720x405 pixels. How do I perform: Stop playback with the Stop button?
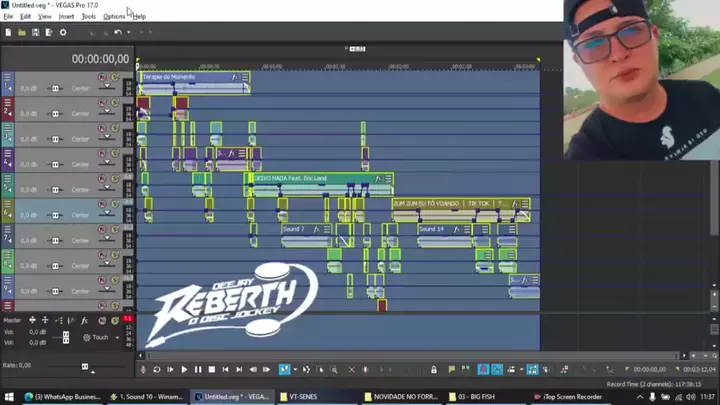[x=212, y=369]
